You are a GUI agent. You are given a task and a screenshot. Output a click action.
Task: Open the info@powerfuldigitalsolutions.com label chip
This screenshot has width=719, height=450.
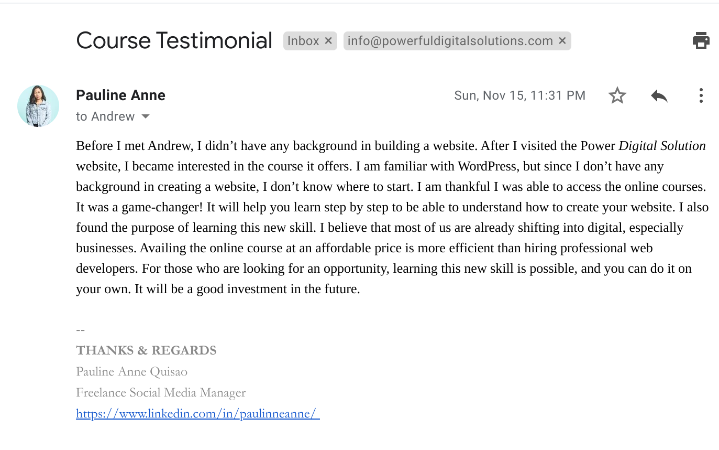pos(450,41)
